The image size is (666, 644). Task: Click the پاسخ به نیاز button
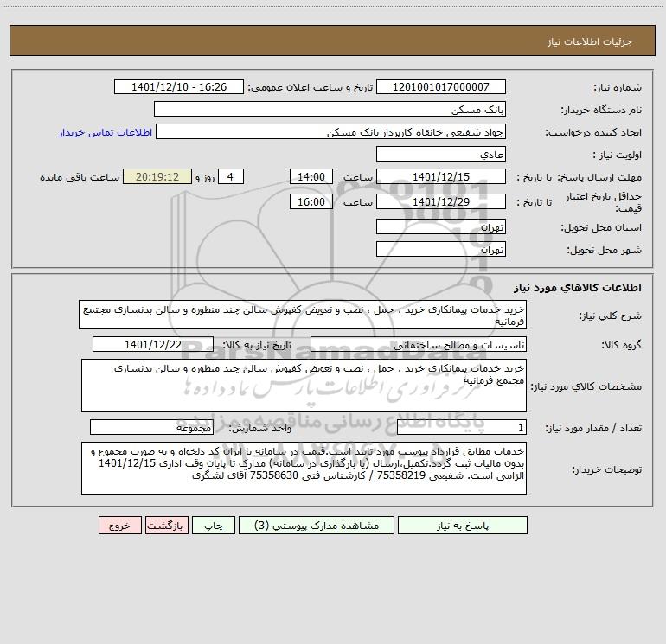pos(462,525)
